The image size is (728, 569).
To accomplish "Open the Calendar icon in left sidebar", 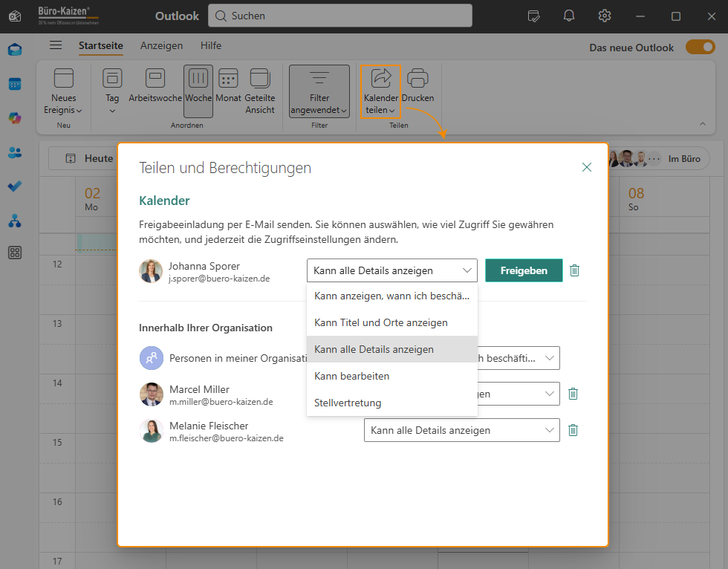I will (15, 84).
